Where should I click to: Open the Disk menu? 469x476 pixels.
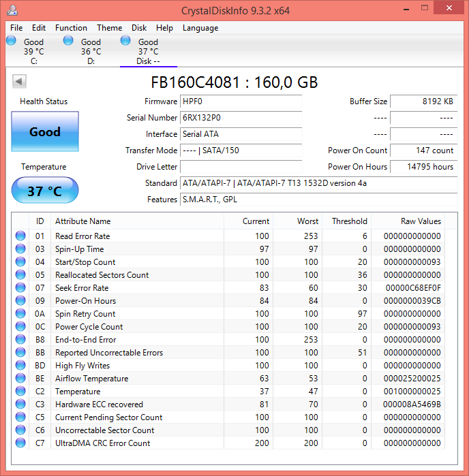(x=139, y=28)
